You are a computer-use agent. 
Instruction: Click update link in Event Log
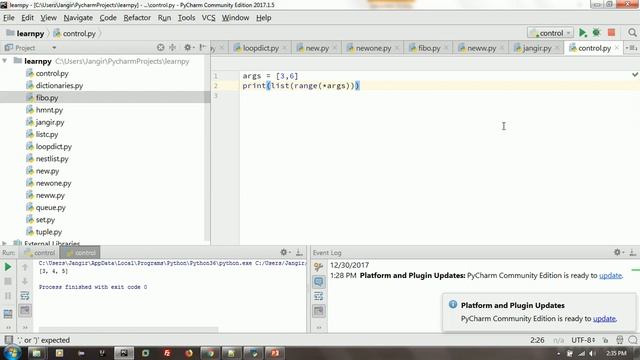tap(610, 276)
